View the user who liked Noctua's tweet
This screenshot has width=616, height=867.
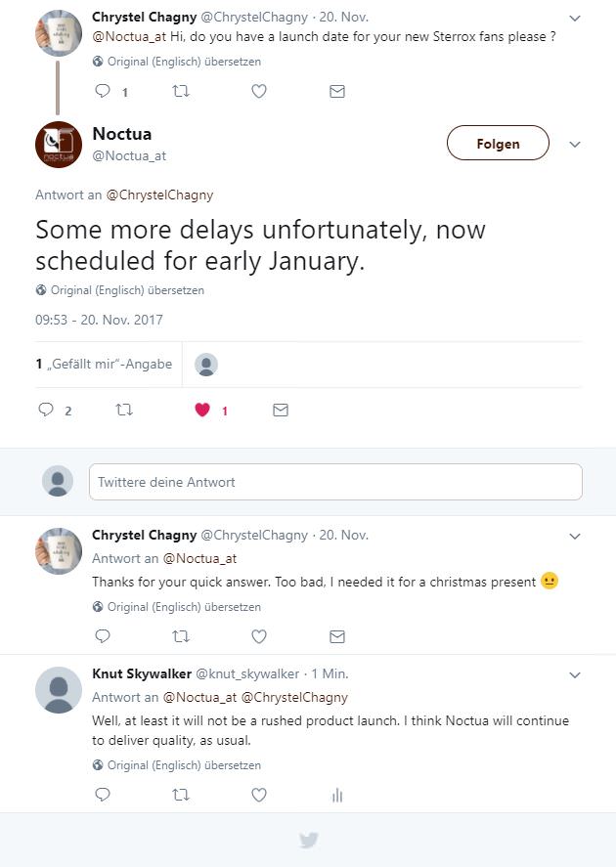[206, 365]
